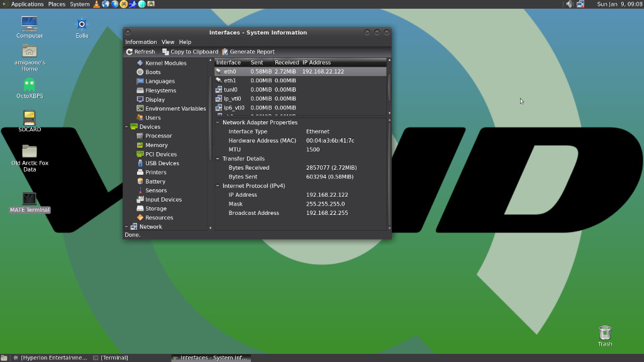Switch to the Hyperion Entertainment taskbar window
This screenshot has width=644, height=362.
click(50, 358)
